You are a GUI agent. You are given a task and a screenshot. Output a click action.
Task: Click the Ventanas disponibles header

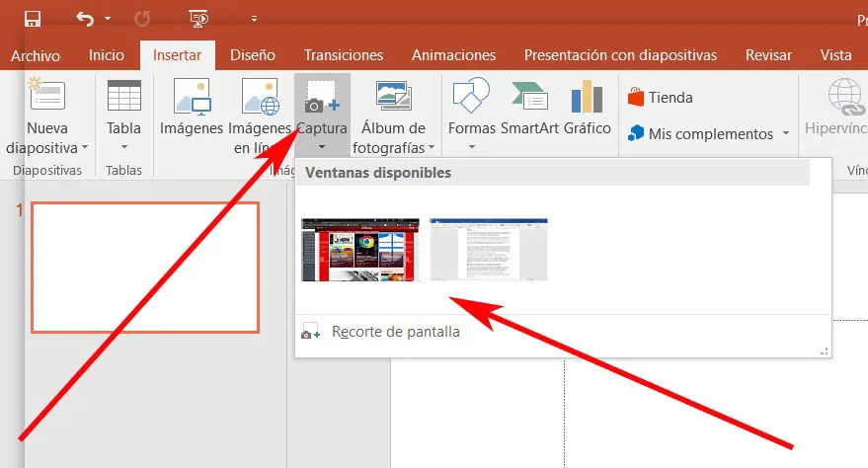(x=553, y=173)
